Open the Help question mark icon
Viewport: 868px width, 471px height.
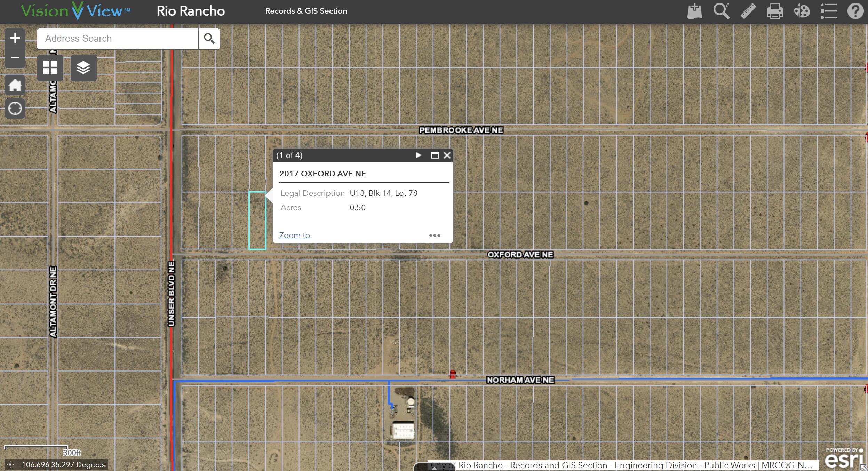click(x=855, y=11)
